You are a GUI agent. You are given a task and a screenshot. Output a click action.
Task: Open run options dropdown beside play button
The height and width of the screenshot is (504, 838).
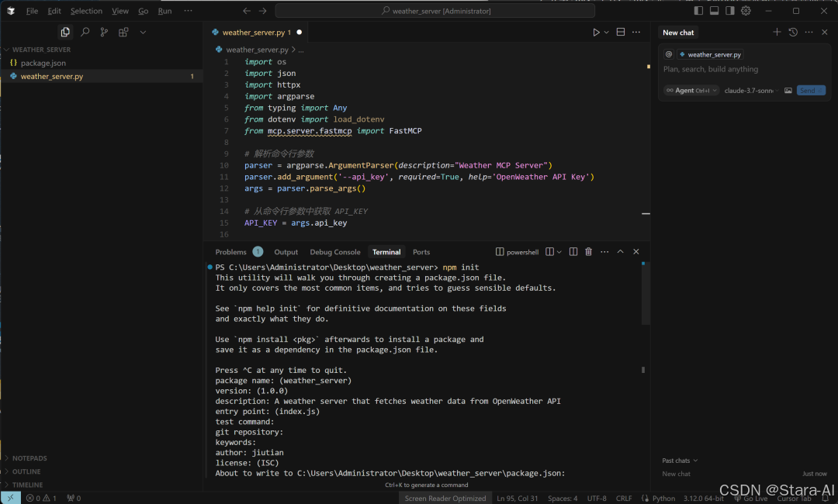[x=607, y=32]
